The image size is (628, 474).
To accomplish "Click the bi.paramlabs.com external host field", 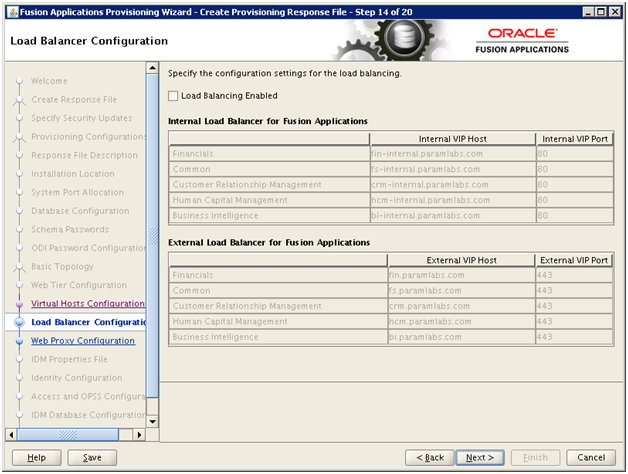I will [x=461, y=337].
